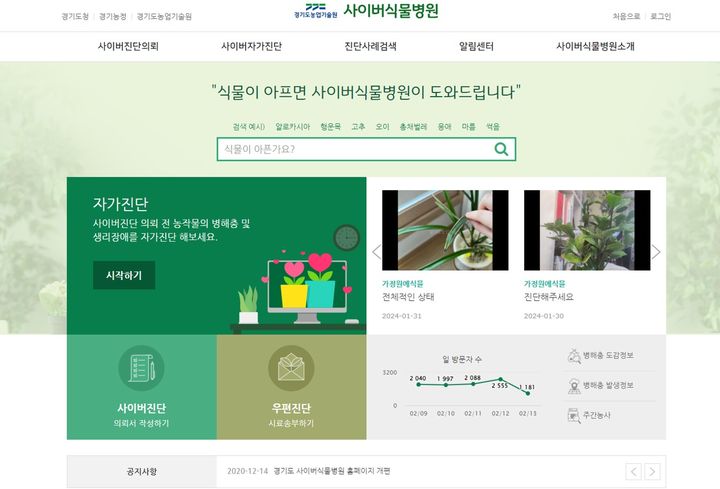This screenshot has height=489, width=720.
Task: Open 병해충 도감정보 icon link
Action: click(x=575, y=355)
